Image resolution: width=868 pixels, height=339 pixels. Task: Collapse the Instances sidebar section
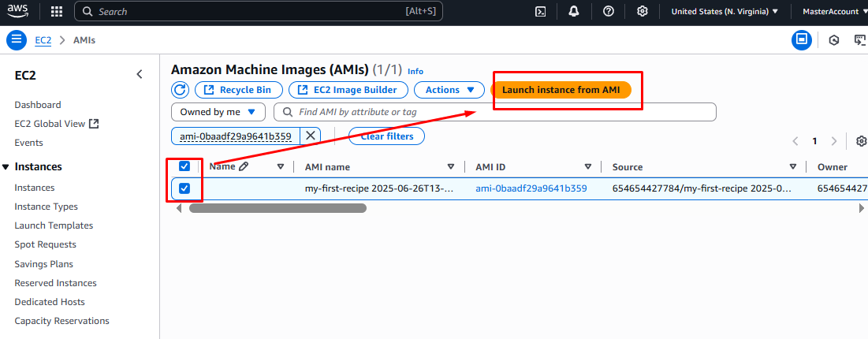pyautogui.click(x=6, y=167)
